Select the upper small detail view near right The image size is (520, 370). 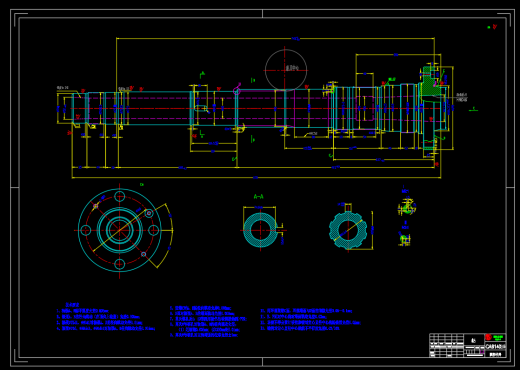[x=407, y=207]
